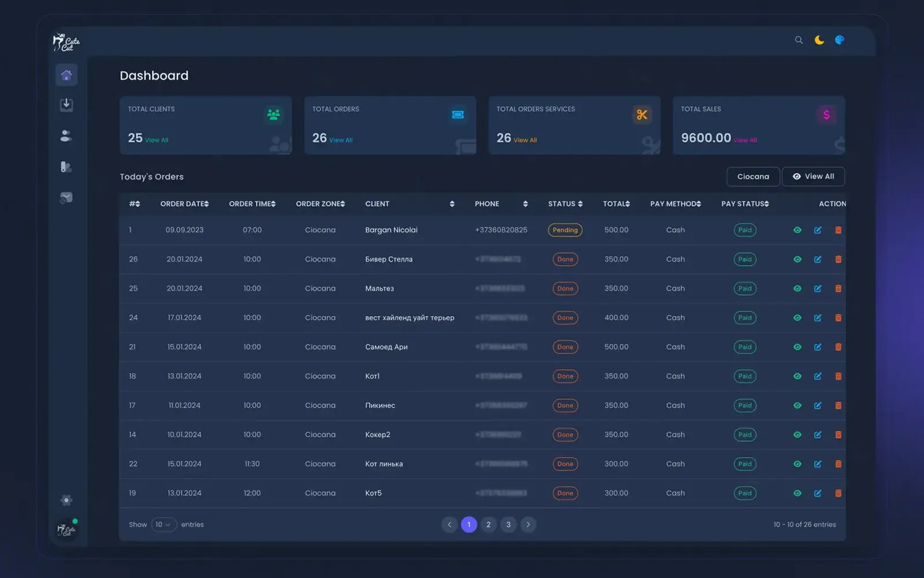Image resolution: width=924 pixels, height=578 pixels.
Task: Edit the Bargan Nicolai order
Action: click(818, 230)
